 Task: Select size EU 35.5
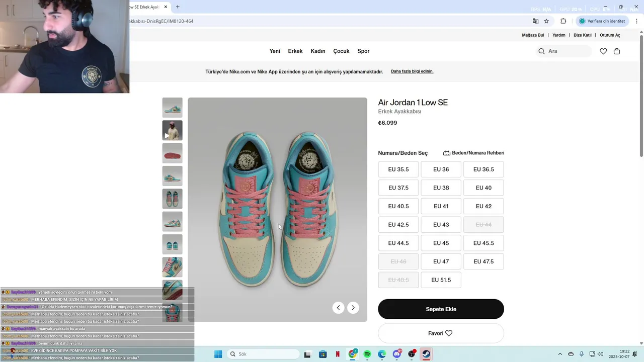398,169
